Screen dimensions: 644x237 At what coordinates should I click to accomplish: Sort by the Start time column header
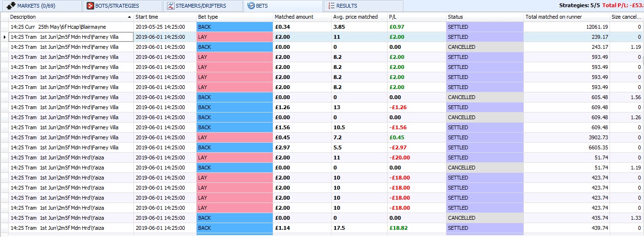(165, 17)
